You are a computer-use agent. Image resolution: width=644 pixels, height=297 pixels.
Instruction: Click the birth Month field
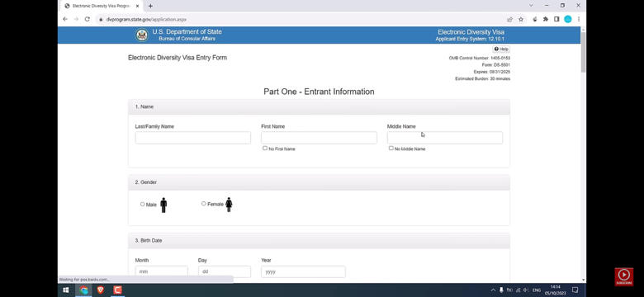click(161, 271)
